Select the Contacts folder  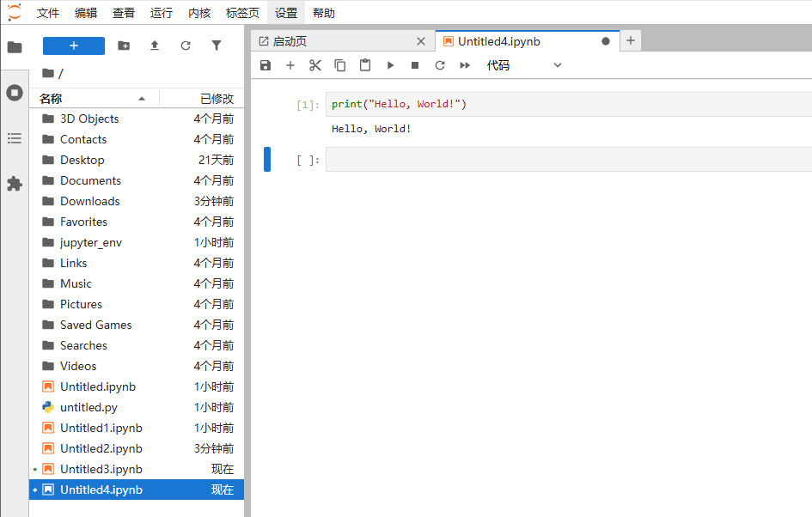tap(137, 139)
